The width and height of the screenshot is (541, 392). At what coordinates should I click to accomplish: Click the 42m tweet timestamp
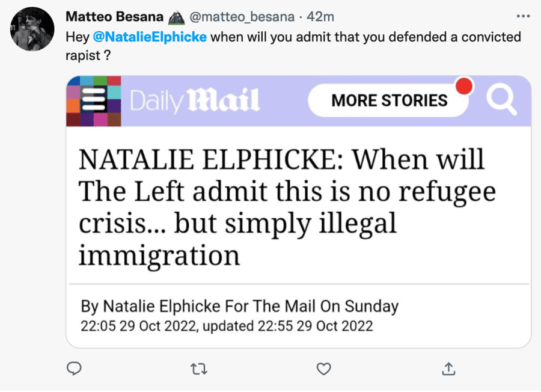pyautogui.click(x=320, y=16)
